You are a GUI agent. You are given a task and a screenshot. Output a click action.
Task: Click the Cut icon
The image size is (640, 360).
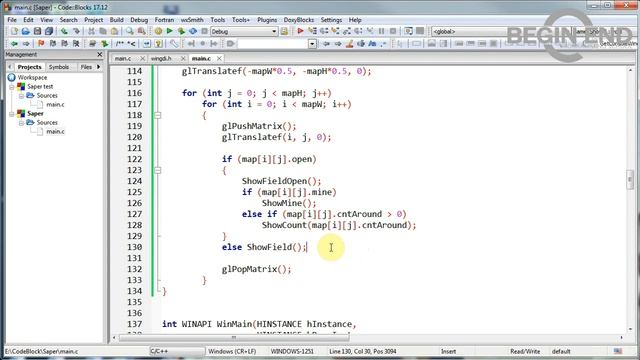[x=91, y=31]
